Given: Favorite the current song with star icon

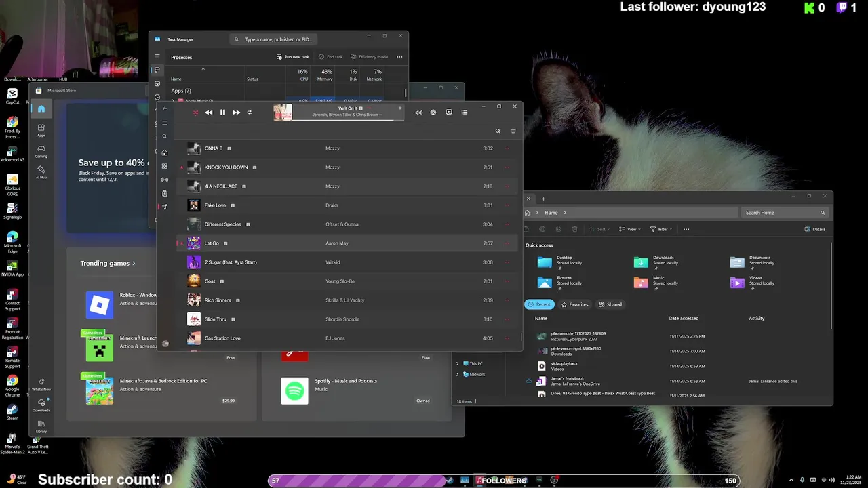Looking at the screenshot, I should (400, 108).
